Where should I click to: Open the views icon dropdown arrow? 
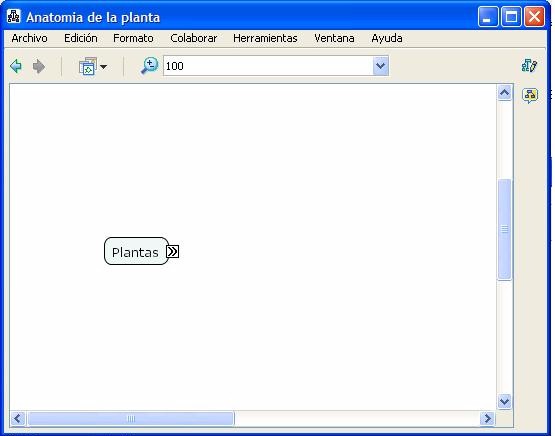click(x=103, y=67)
